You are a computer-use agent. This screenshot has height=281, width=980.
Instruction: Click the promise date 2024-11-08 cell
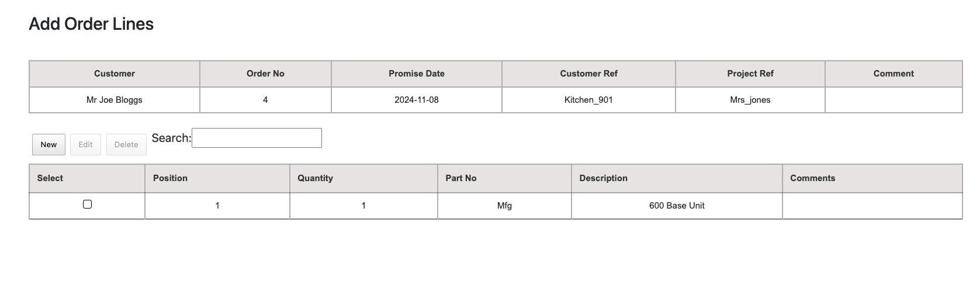417,100
